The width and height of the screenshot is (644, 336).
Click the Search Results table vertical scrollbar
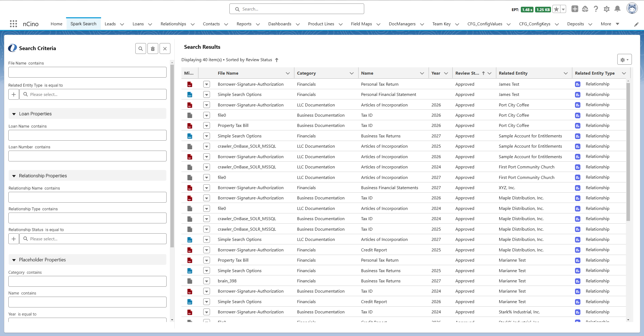click(628, 152)
